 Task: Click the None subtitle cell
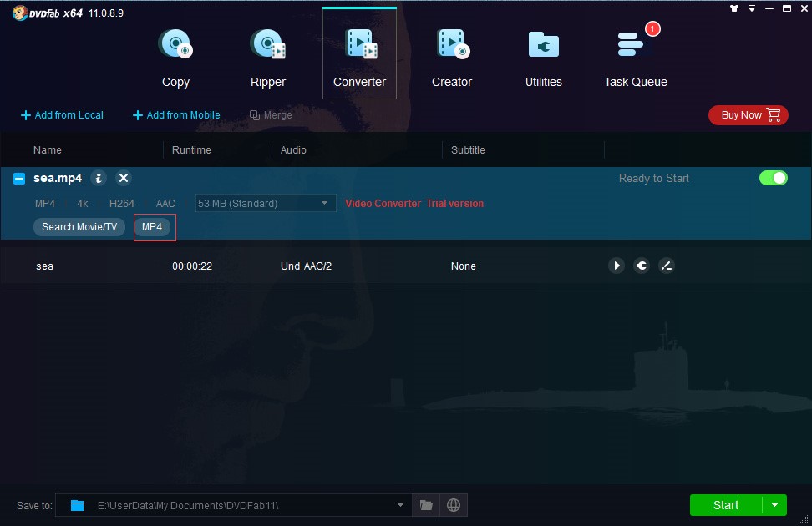(464, 266)
